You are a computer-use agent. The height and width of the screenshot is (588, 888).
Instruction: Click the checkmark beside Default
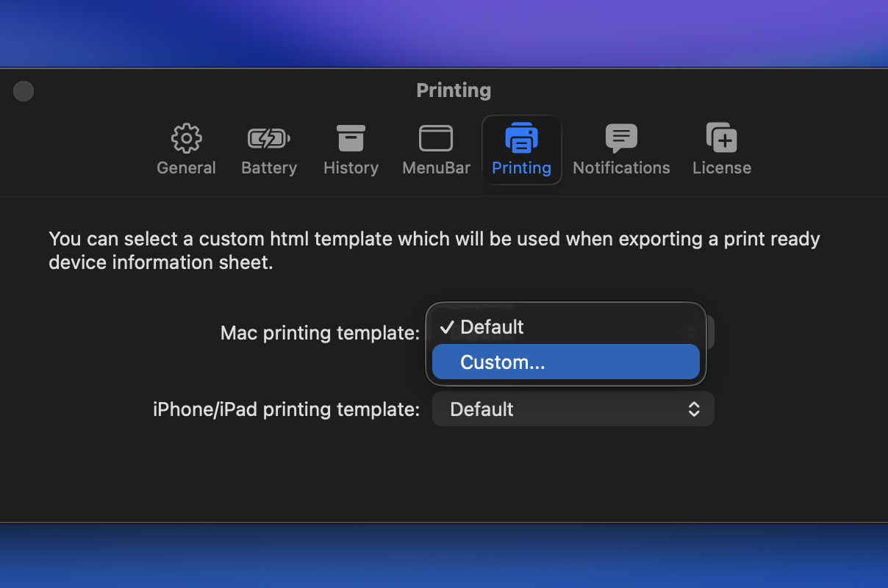(x=446, y=327)
